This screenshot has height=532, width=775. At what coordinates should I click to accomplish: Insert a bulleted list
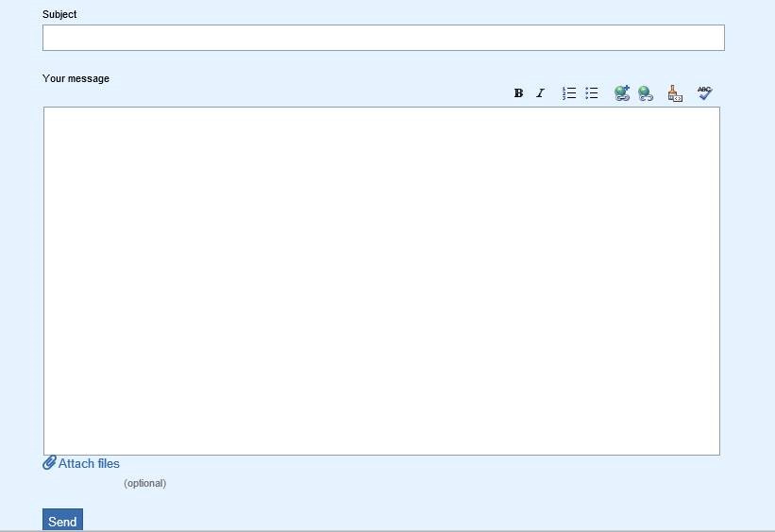[592, 93]
